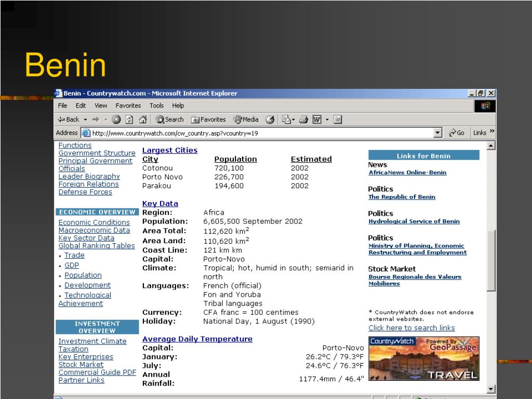The width and height of the screenshot is (532, 399).
Task: Click the Go button
Action: tap(456, 133)
